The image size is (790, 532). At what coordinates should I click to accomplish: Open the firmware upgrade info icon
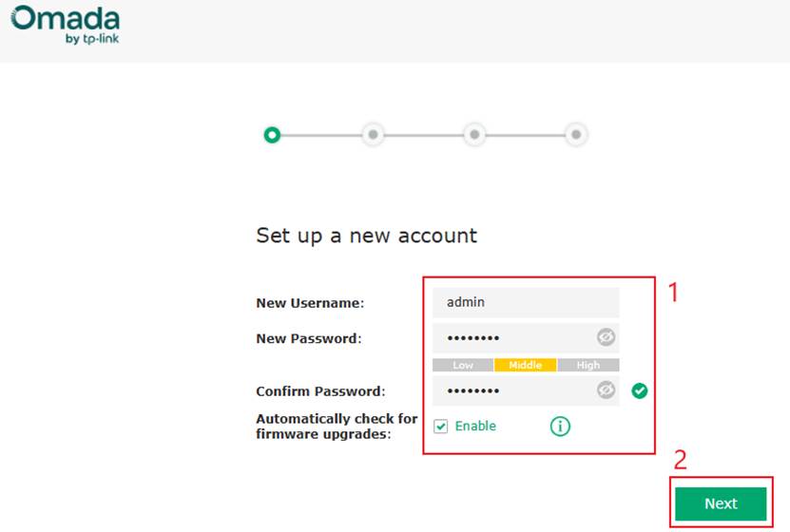560,427
